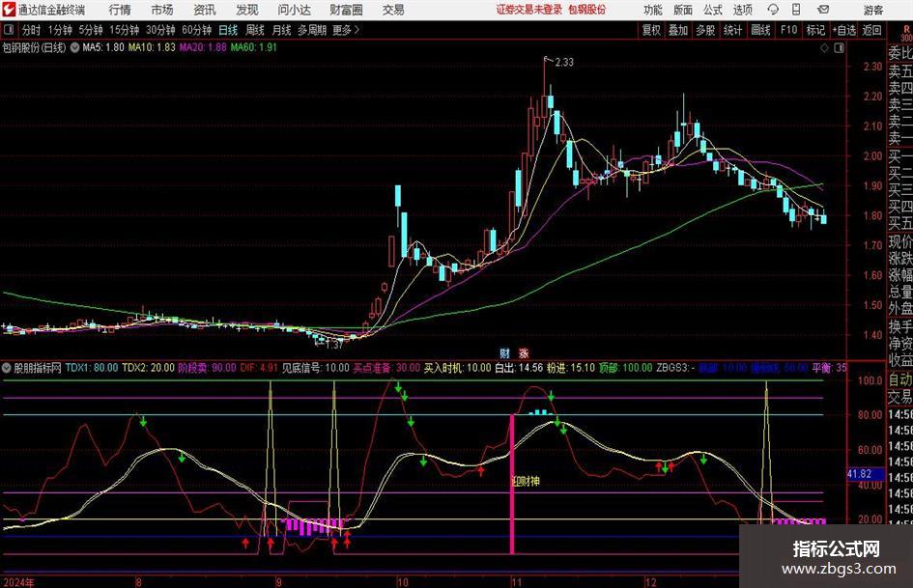Click the MA5: 1.80 label
Image resolution: width=913 pixels, height=588 pixels.
[x=103, y=47]
